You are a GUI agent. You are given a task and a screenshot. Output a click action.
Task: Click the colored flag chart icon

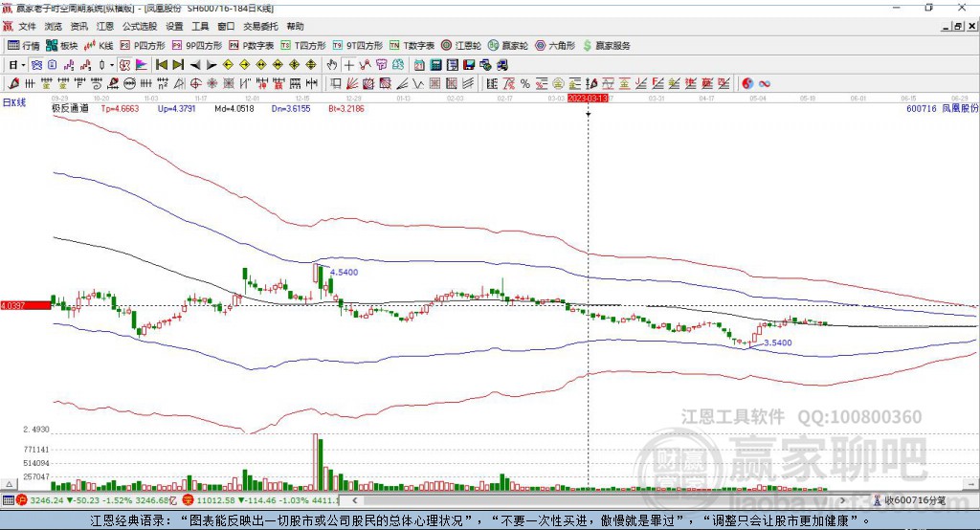[142, 65]
